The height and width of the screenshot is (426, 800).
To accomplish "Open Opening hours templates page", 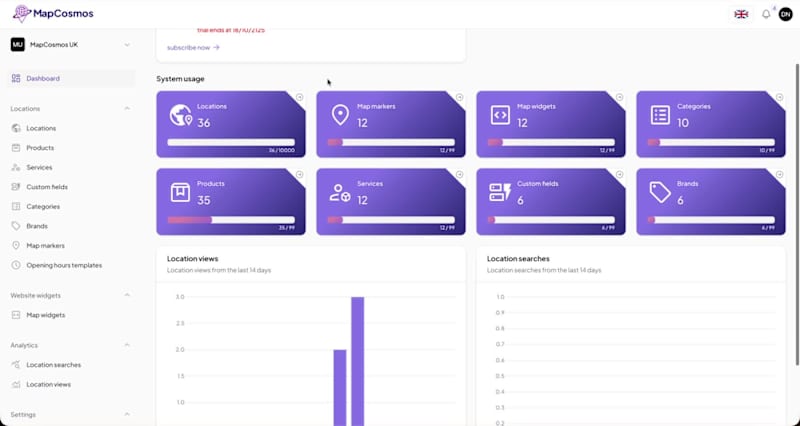I will [64, 265].
